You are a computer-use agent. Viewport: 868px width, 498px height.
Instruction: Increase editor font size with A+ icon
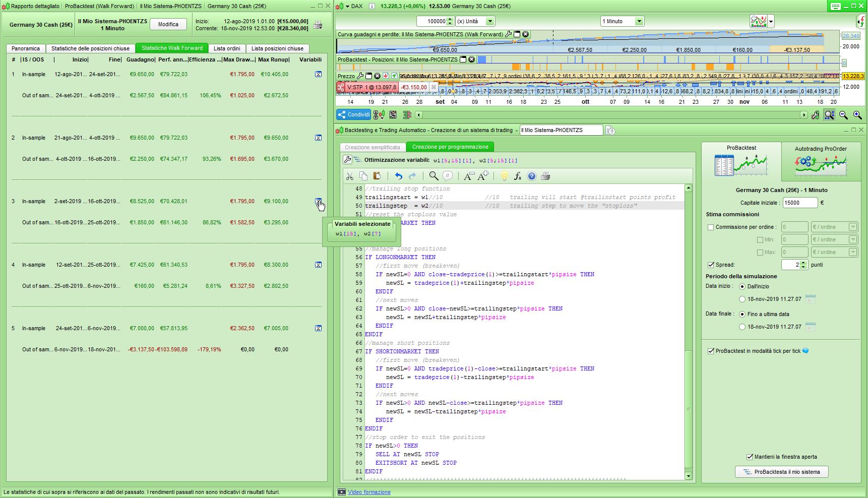482,176
